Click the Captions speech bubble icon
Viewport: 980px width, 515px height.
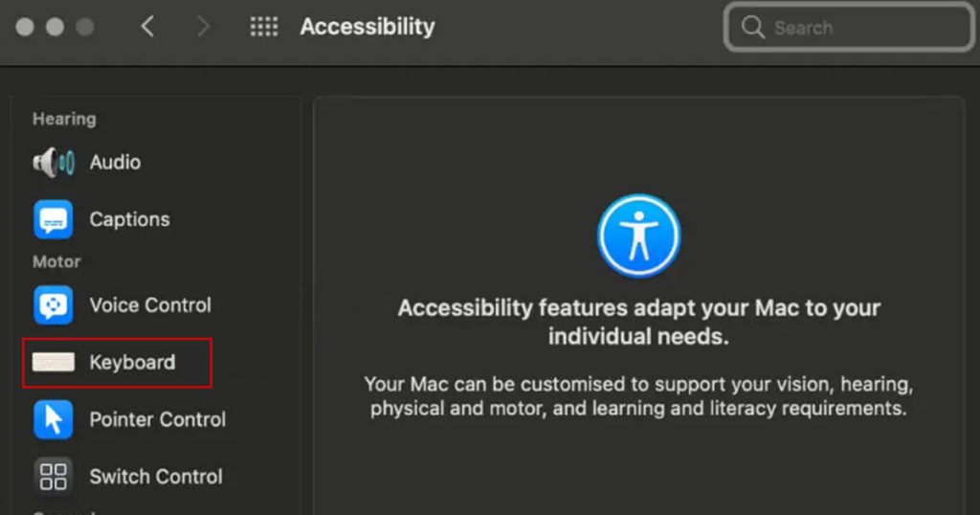click(x=54, y=219)
